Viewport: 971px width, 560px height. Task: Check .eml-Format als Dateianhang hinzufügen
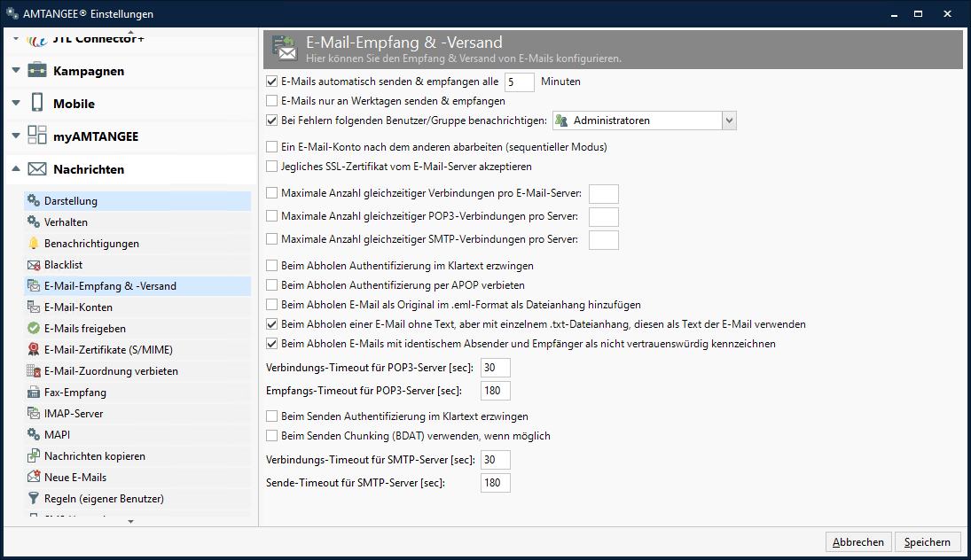coord(271,305)
